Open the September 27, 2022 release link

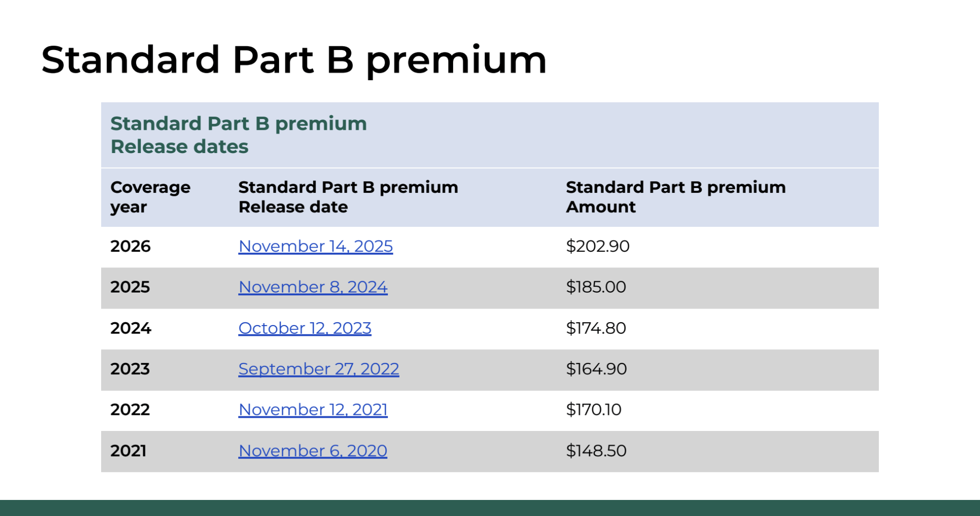(319, 369)
